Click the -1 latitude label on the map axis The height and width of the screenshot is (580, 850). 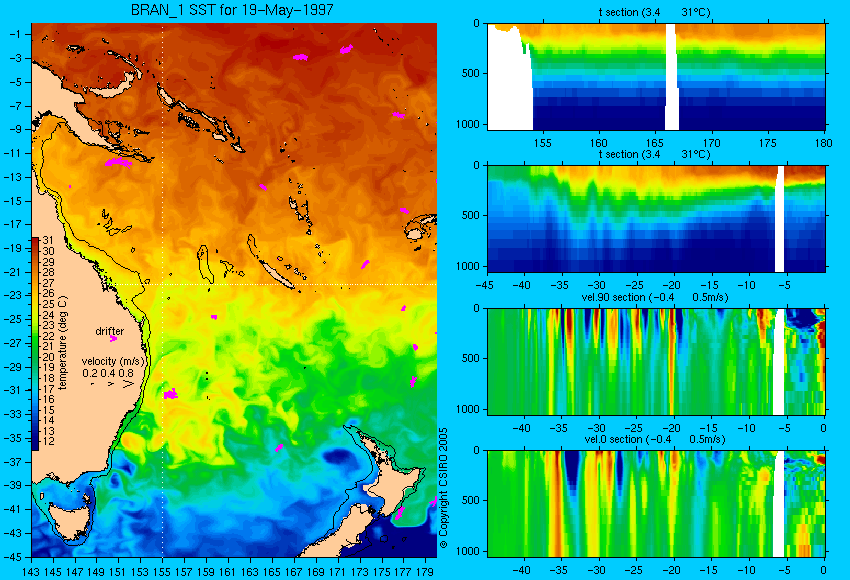point(15,34)
